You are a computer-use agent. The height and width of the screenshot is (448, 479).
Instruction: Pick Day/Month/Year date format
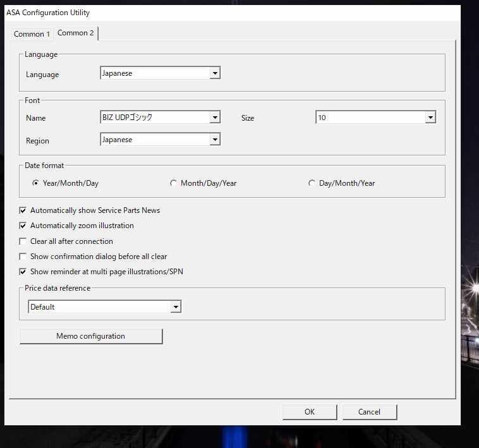pyautogui.click(x=312, y=183)
